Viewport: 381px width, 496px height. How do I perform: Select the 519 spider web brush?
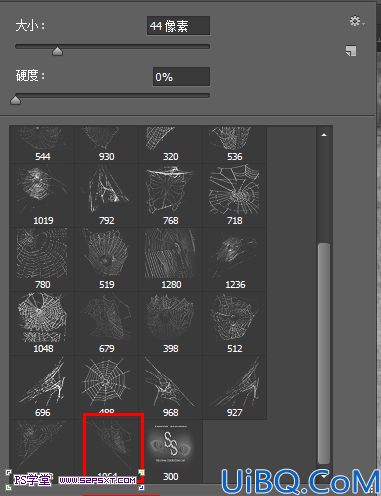(x=106, y=259)
